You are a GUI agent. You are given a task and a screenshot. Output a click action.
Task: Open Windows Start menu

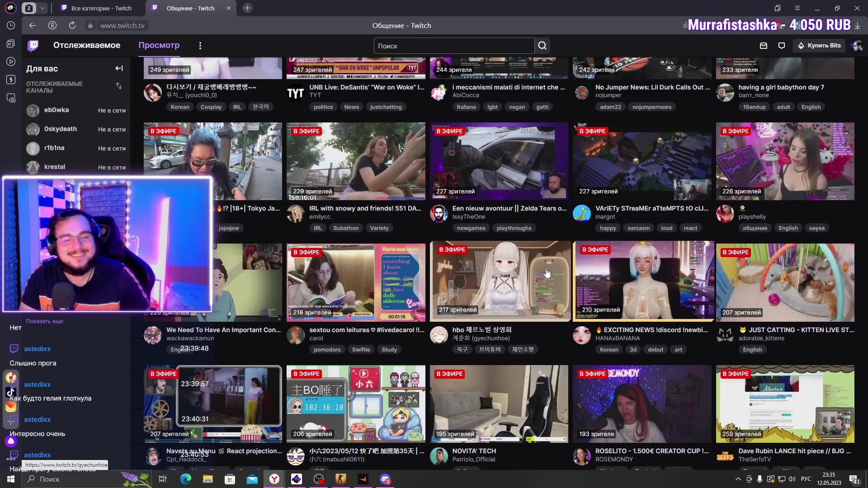pos(11,479)
